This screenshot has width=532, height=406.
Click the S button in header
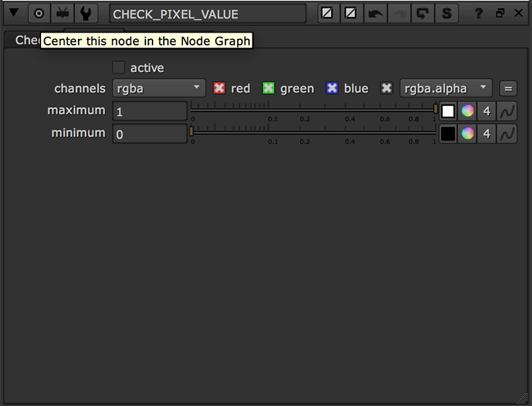[445, 13]
